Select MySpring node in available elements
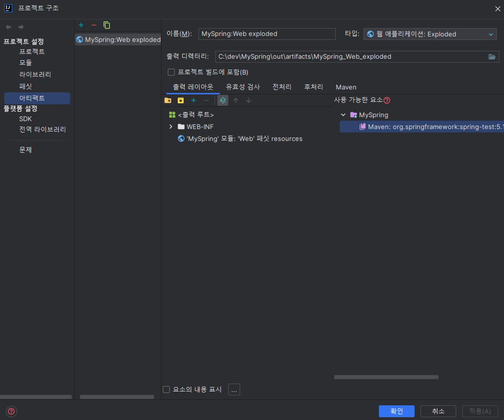The image size is (504, 420). [369, 115]
